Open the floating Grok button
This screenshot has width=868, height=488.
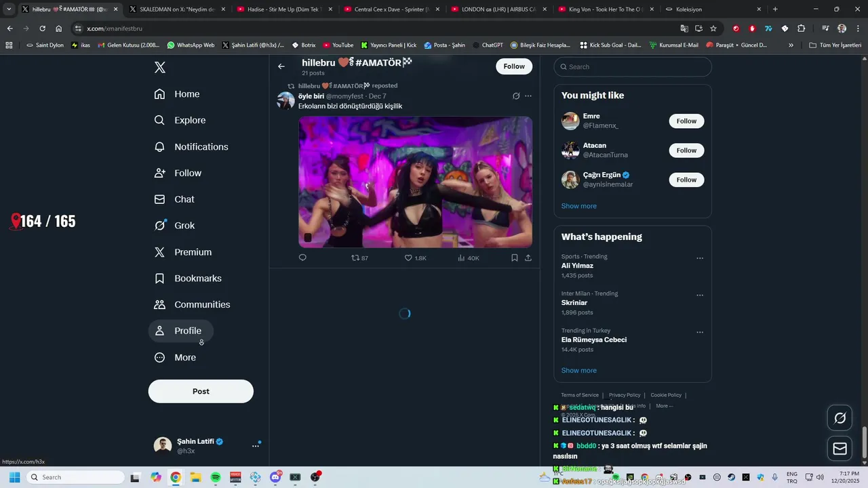[840, 418]
